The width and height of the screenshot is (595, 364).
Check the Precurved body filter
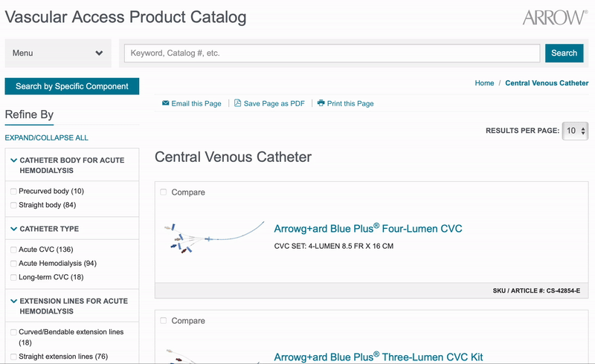click(x=13, y=192)
